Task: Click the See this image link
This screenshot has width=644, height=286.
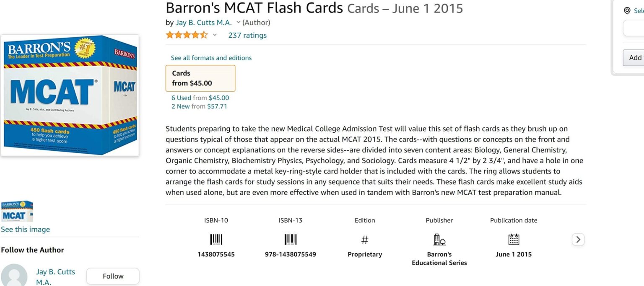Action: tap(26, 229)
